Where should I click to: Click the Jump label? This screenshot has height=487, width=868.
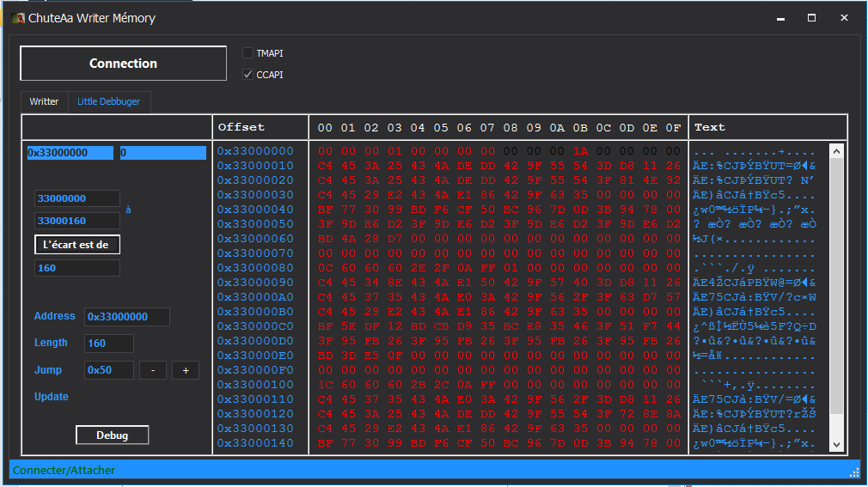coord(47,369)
